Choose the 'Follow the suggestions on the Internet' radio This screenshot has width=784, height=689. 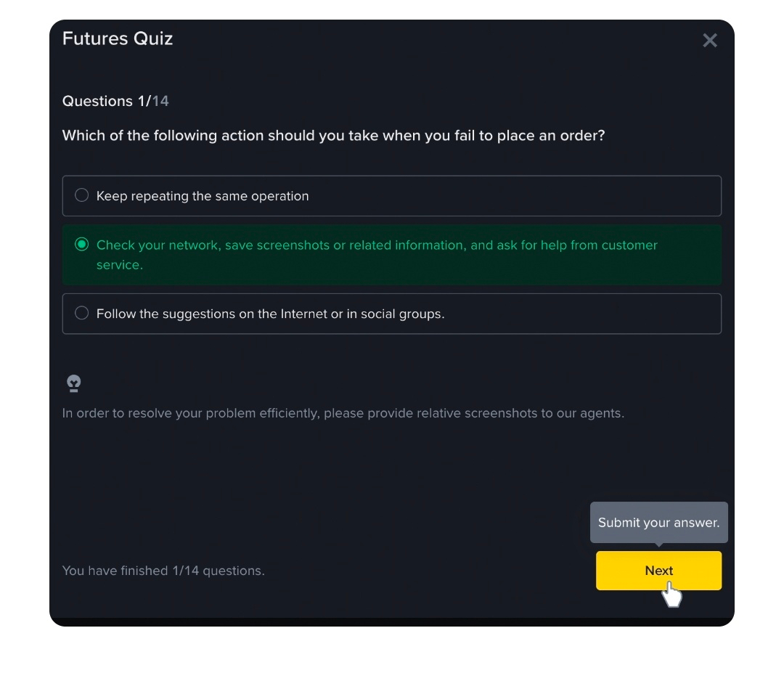82,313
